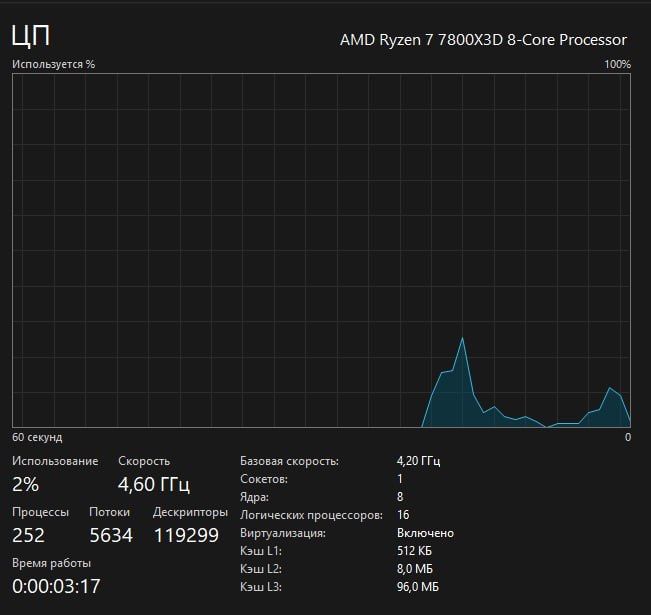The width and height of the screenshot is (651, 615).
Task: Select the cores value 8
Action: [400, 497]
